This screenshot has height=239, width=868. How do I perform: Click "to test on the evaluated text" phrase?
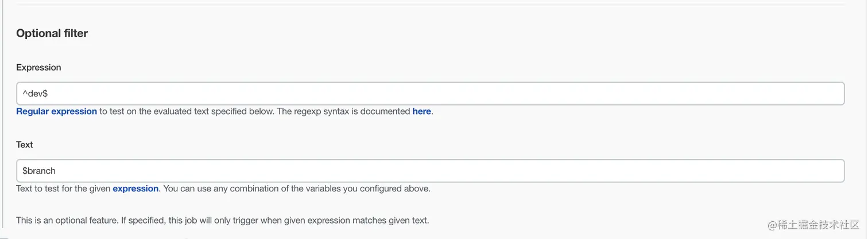[x=155, y=112]
